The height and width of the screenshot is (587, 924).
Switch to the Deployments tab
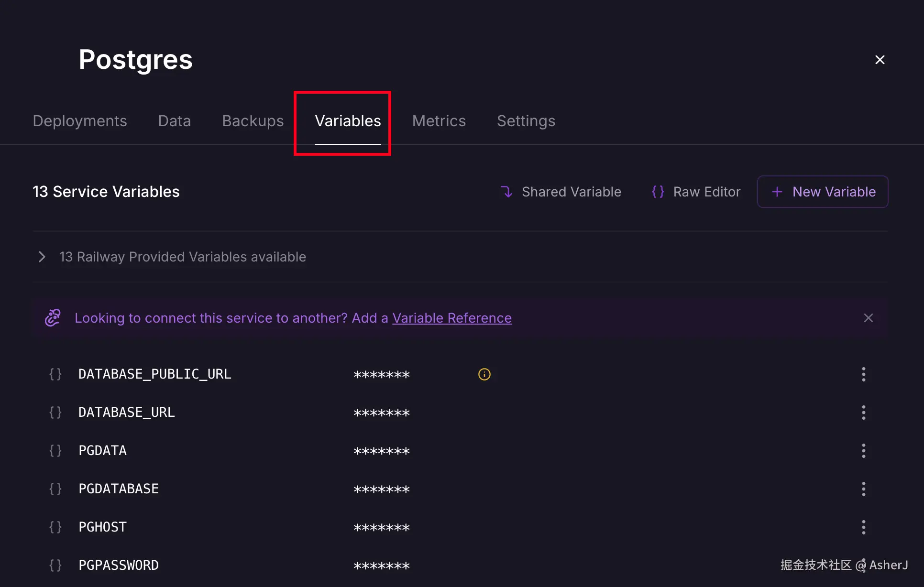coord(80,121)
